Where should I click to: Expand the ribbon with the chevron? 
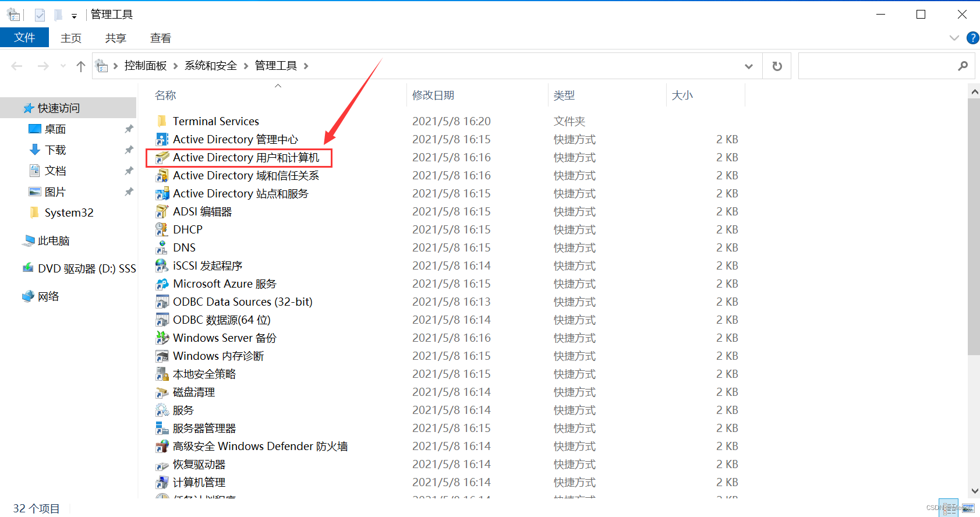point(954,38)
